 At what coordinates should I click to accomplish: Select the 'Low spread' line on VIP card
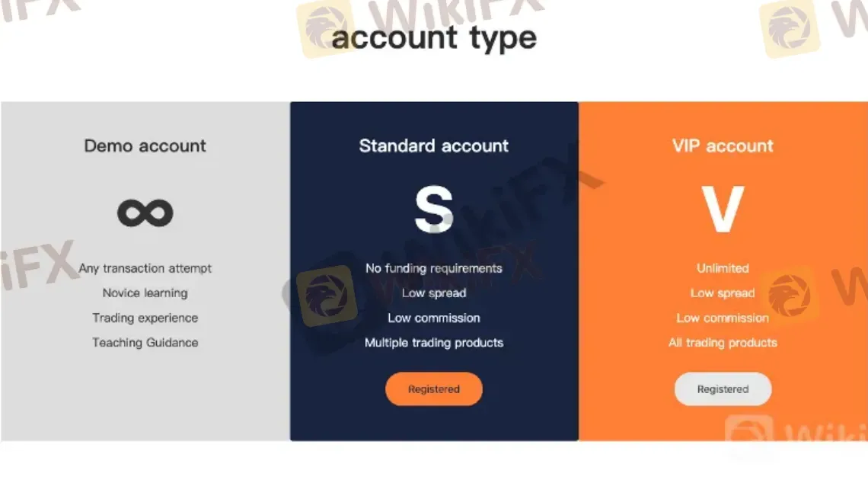click(722, 293)
